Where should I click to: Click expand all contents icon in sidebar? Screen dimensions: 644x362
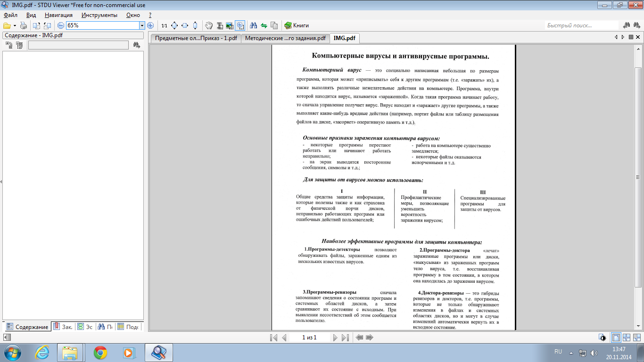[x=9, y=45]
